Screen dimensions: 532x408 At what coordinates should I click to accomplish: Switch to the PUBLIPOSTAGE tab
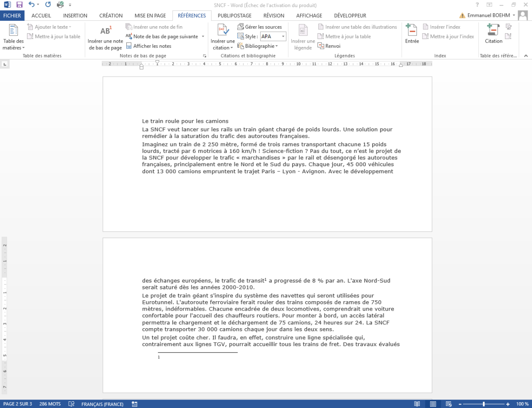click(235, 16)
